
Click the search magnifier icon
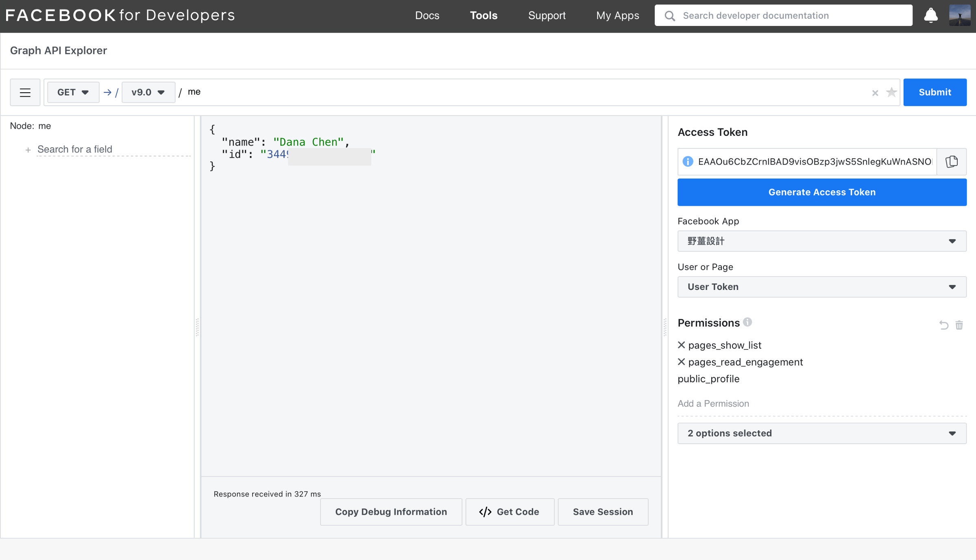(x=669, y=15)
